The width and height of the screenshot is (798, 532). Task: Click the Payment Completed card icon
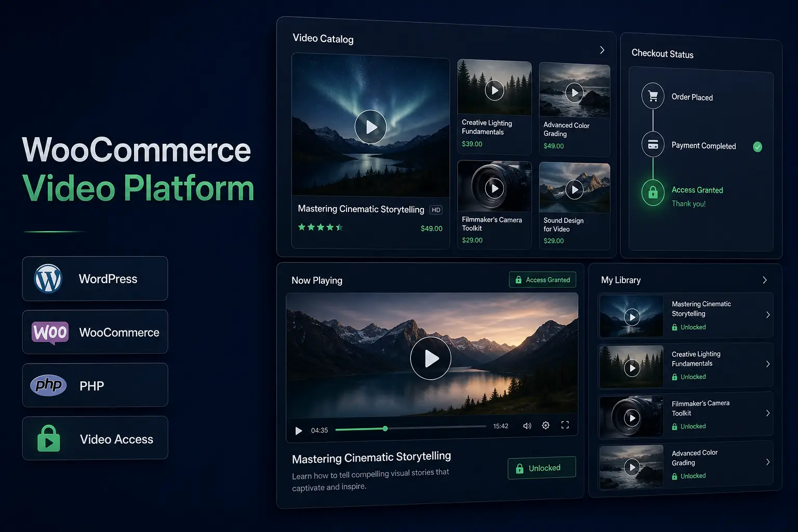pos(653,144)
